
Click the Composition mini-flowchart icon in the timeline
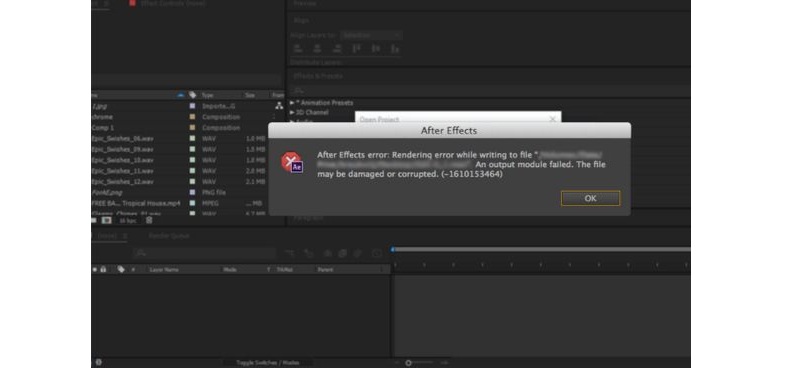(x=290, y=253)
